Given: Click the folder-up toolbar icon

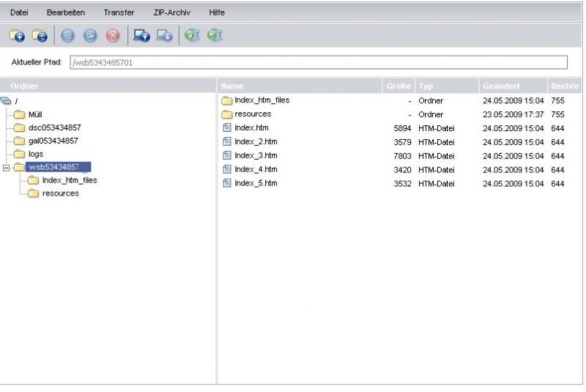Looking at the screenshot, I should coord(40,35).
